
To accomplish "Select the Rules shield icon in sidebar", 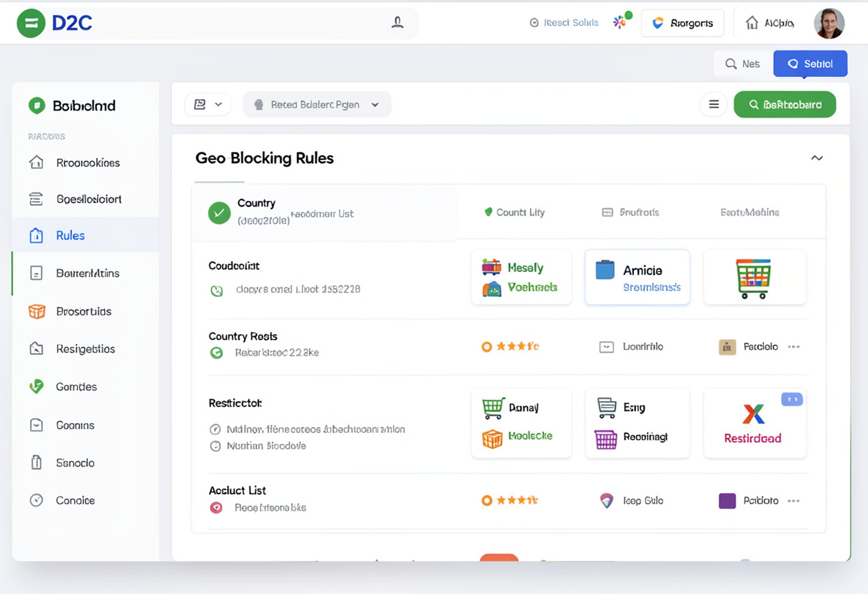I will (36, 235).
